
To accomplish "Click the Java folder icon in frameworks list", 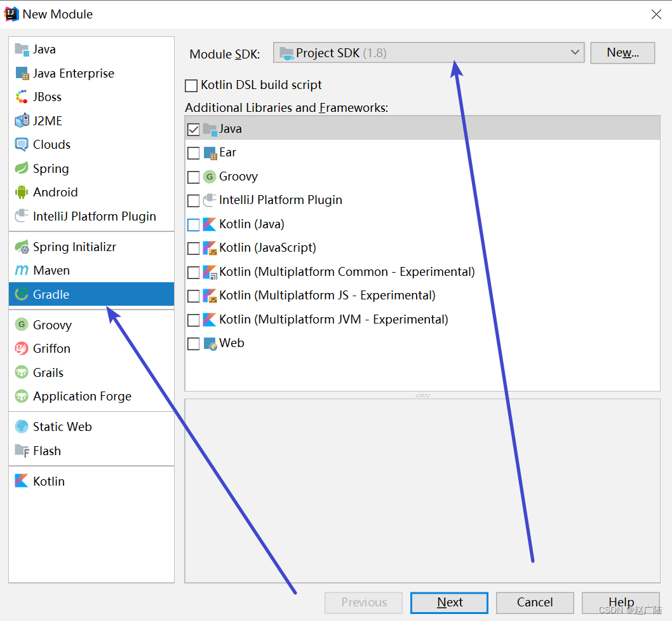I will (x=210, y=130).
